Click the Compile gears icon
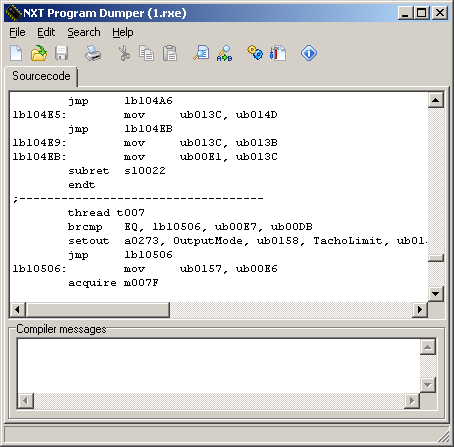This screenshot has height=447, width=454. (x=255, y=53)
